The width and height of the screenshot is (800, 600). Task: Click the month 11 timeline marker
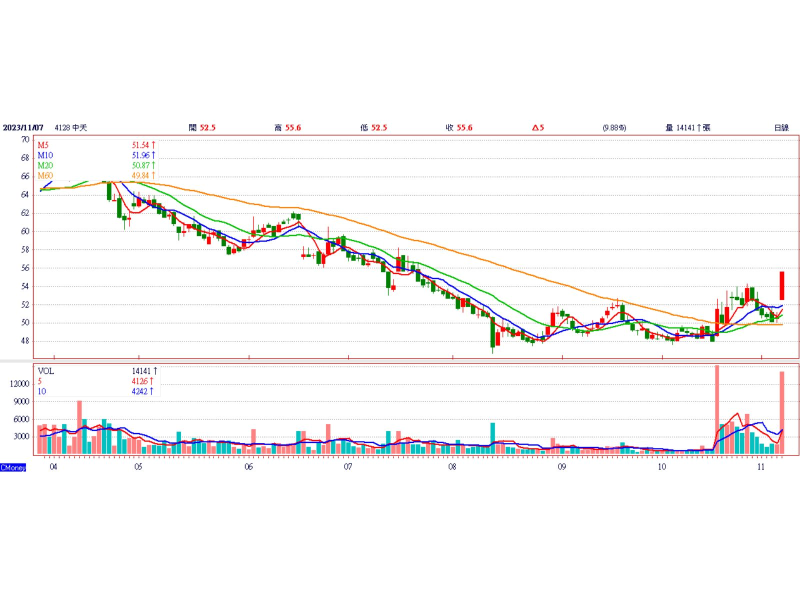tap(761, 467)
